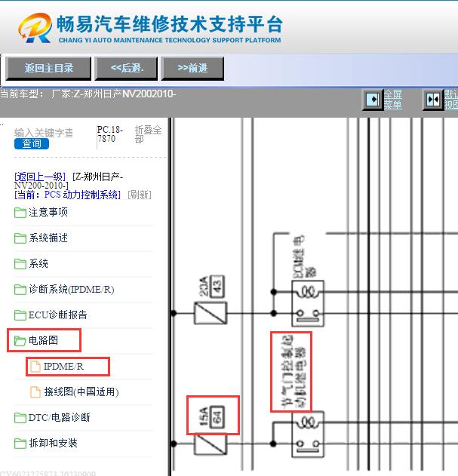Expand the 注意事项 folder
Screen dimensions: 458x476
tap(48, 212)
